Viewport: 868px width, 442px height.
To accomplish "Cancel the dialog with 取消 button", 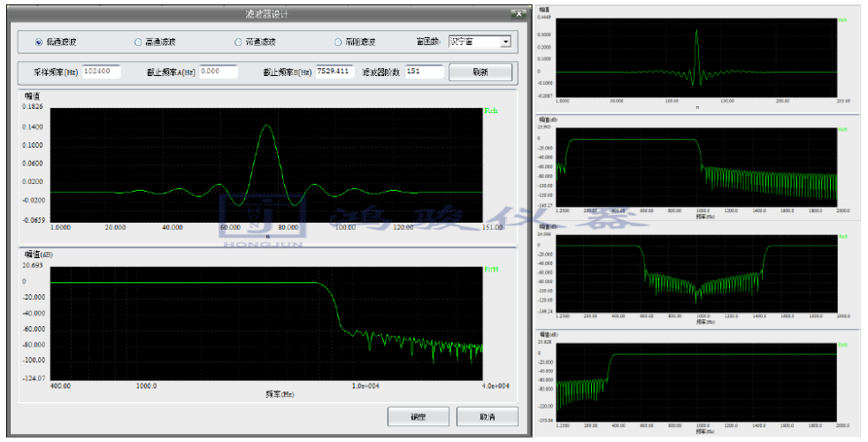I will tap(487, 416).
